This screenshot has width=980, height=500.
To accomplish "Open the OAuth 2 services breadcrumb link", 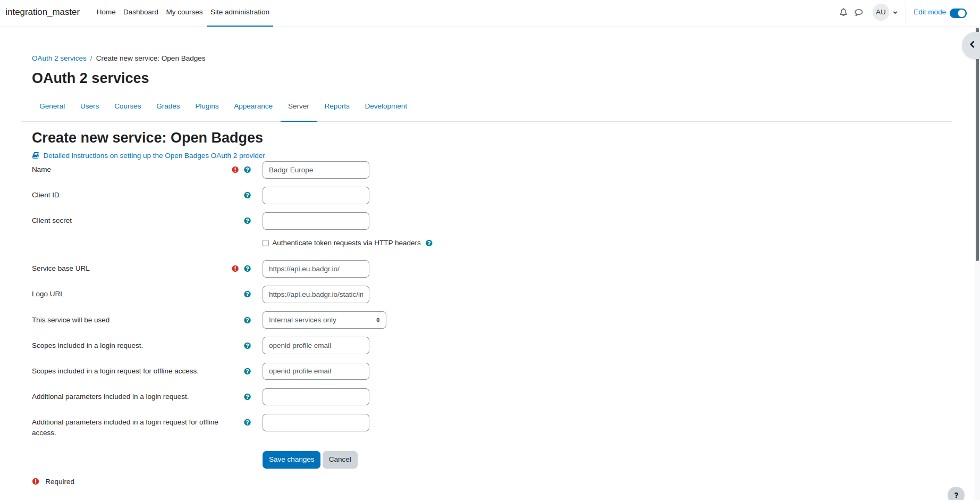I will 59,59.
